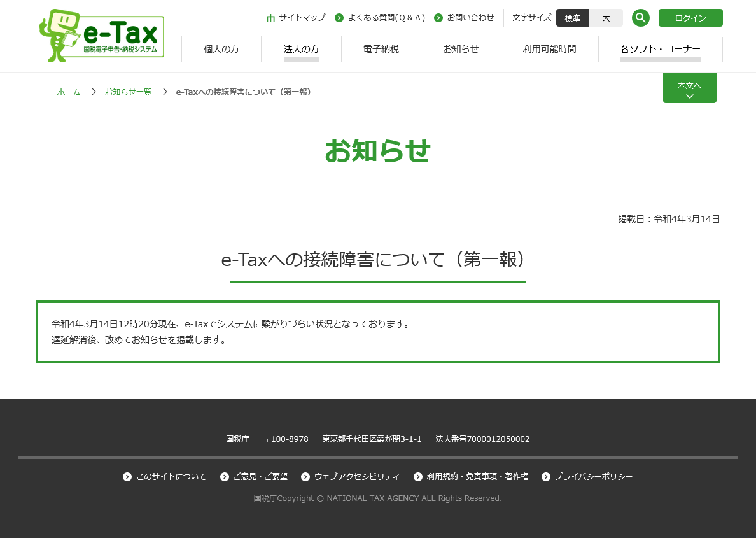
Task: Open 個人の方 menu
Action: tap(221, 49)
